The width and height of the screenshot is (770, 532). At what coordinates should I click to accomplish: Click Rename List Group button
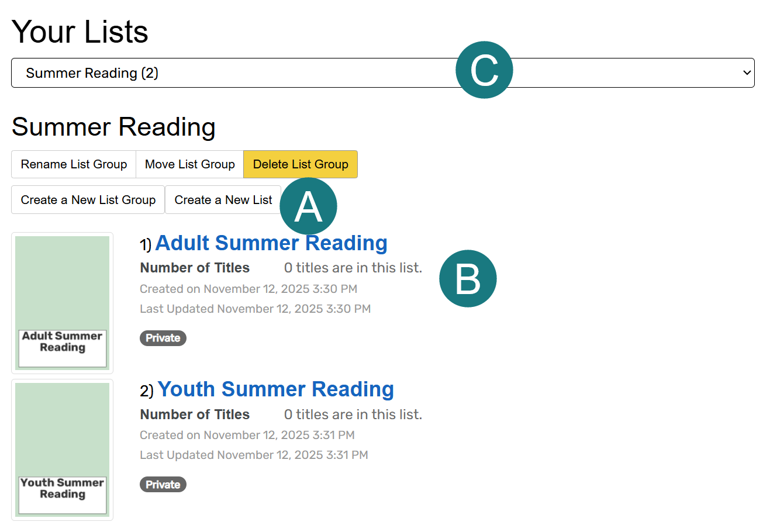[x=74, y=164]
